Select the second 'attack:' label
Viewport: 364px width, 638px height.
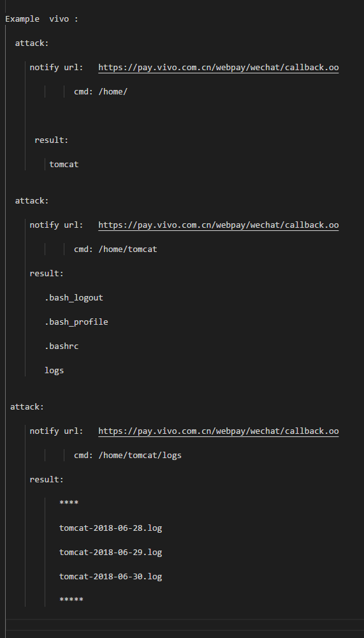[32, 200]
